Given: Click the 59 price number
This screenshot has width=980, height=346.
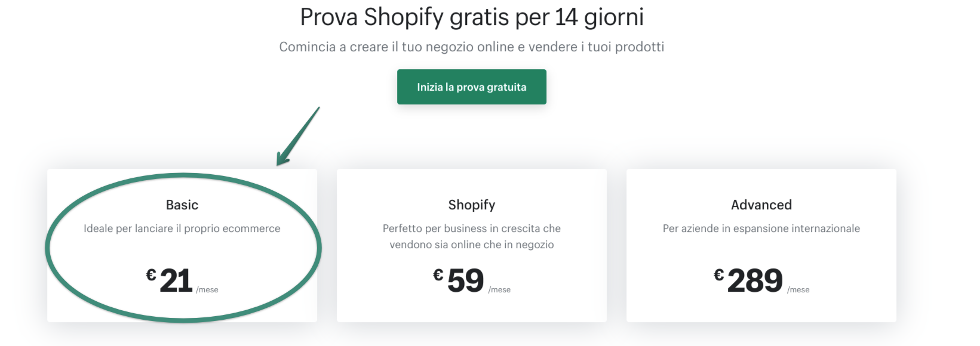Looking at the screenshot, I should click(465, 281).
